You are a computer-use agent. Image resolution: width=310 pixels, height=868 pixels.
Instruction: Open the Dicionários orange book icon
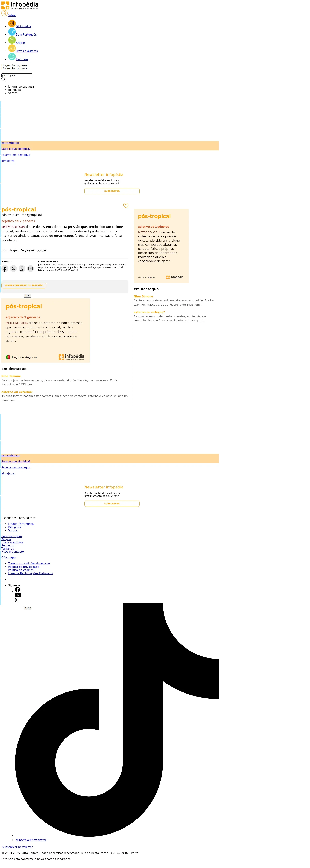point(12,24)
